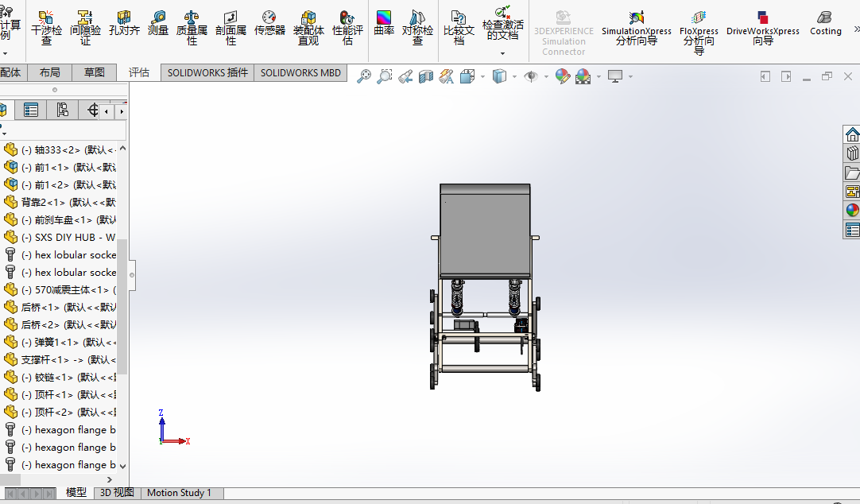The width and height of the screenshot is (860, 504).
Task: Toggle Curvature (曲率) display
Action: click(384, 22)
